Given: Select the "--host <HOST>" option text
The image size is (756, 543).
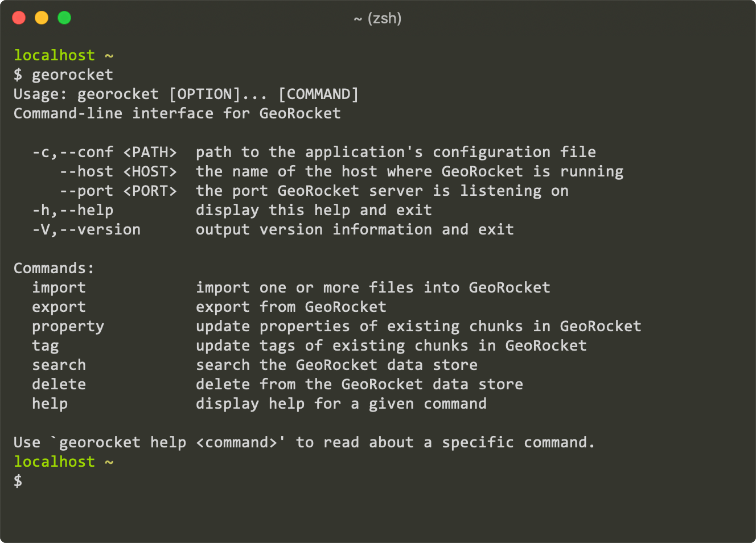Looking at the screenshot, I should tap(118, 171).
